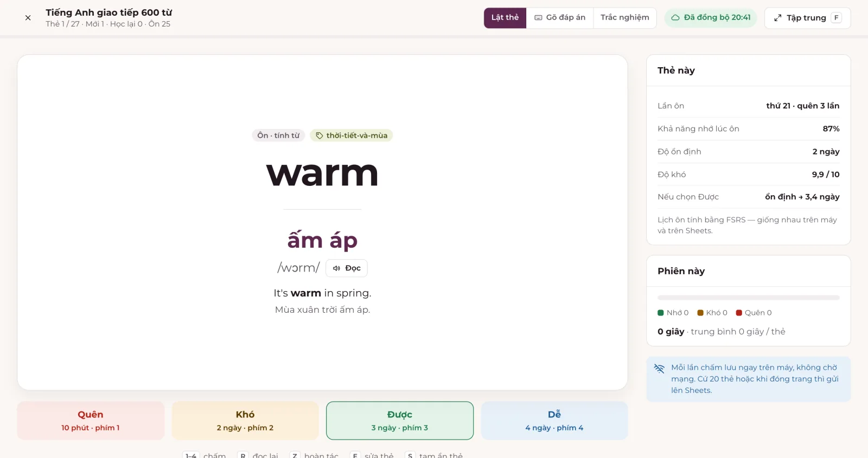Image resolution: width=868 pixels, height=458 pixels.
Task: Rate the card as Dễ
Action: click(x=554, y=421)
